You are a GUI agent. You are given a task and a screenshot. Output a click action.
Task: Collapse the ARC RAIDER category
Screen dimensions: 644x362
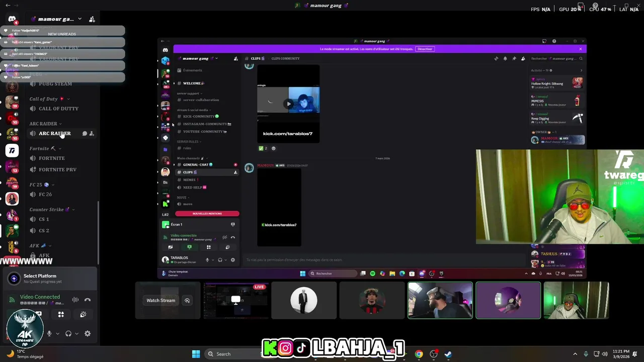pos(45,124)
